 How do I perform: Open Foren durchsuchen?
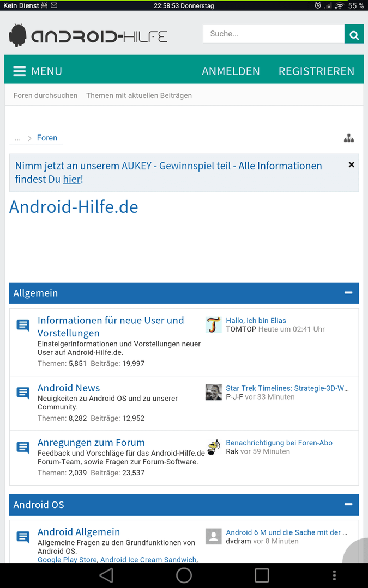[x=45, y=95]
